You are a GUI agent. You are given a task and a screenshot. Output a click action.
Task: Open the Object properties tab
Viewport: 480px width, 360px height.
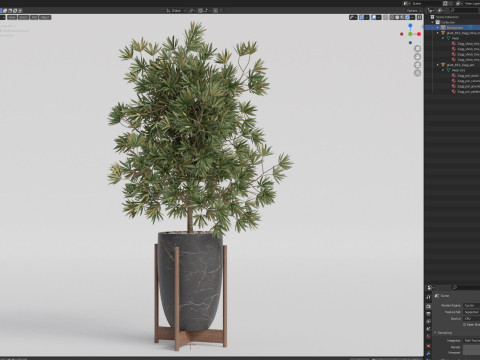428,346
